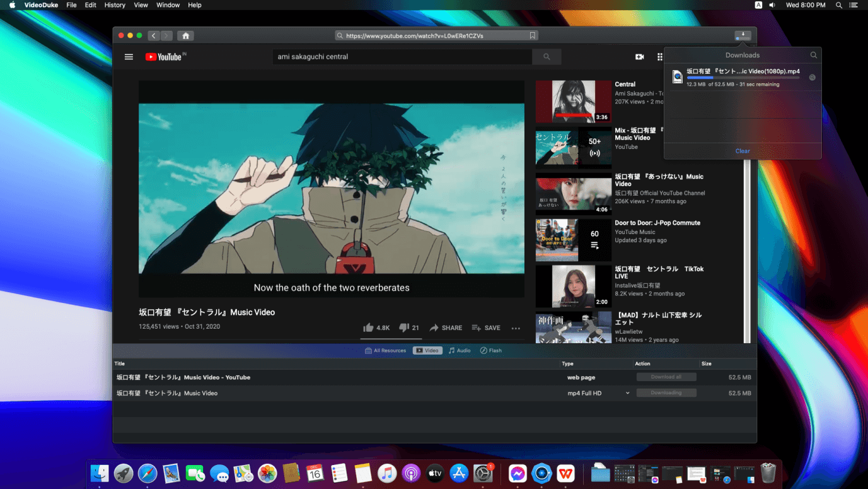Switch to the Flash resources tab
This screenshot has width=868, height=489.
(x=491, y=351)
